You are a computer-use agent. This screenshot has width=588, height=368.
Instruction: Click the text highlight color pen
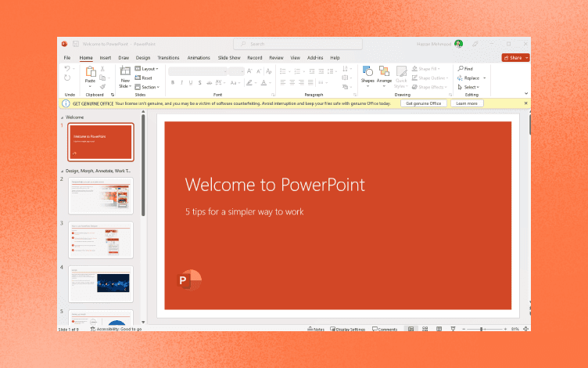[x=249, y=83]
